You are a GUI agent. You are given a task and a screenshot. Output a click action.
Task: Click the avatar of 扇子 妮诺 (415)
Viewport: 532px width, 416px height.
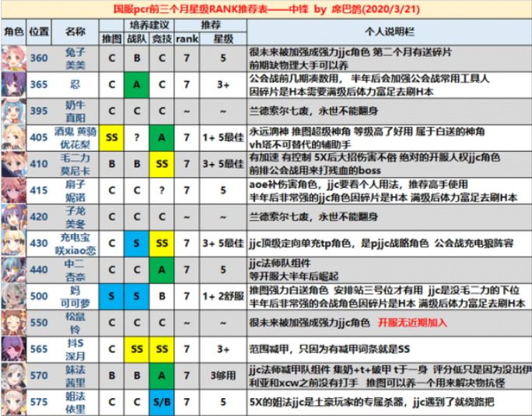[x=13, y=191]
